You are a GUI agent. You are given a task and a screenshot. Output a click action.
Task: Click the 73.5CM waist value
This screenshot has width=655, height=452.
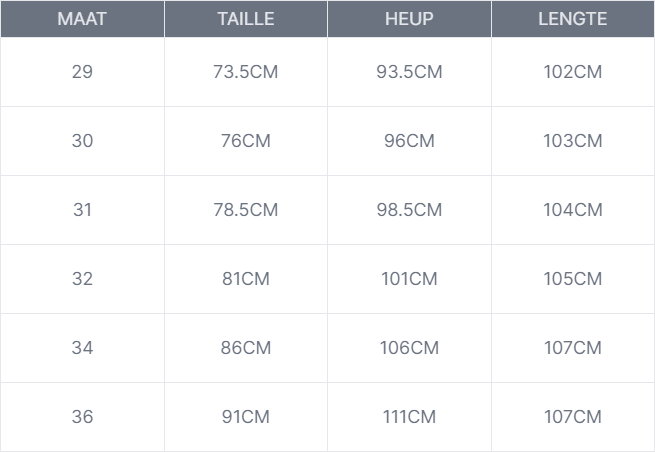click(x=246, y=72)
